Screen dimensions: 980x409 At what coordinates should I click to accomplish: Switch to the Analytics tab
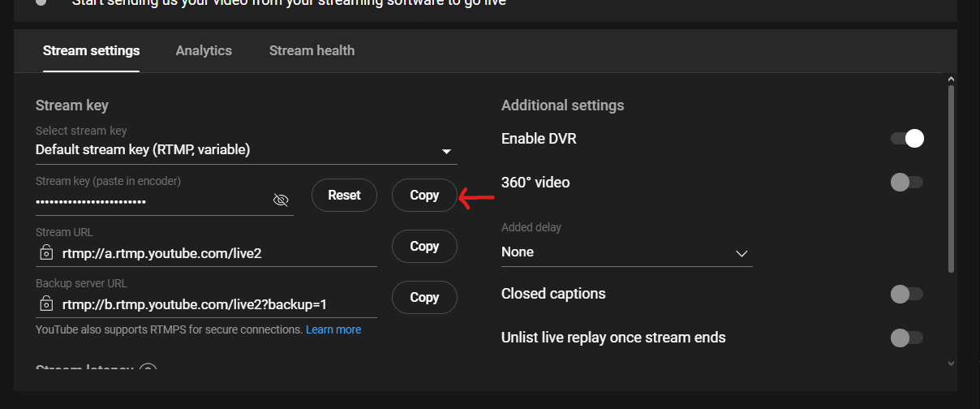coord(204,50)
